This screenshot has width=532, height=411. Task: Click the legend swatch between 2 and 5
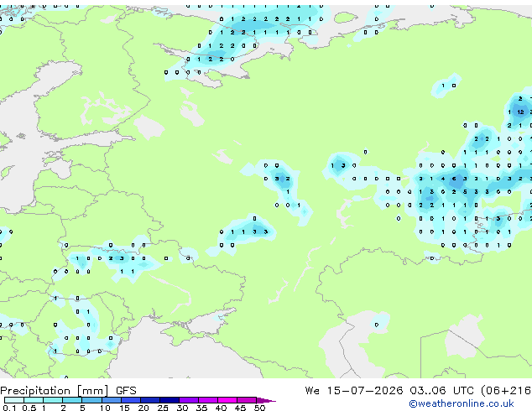point(72,400)
